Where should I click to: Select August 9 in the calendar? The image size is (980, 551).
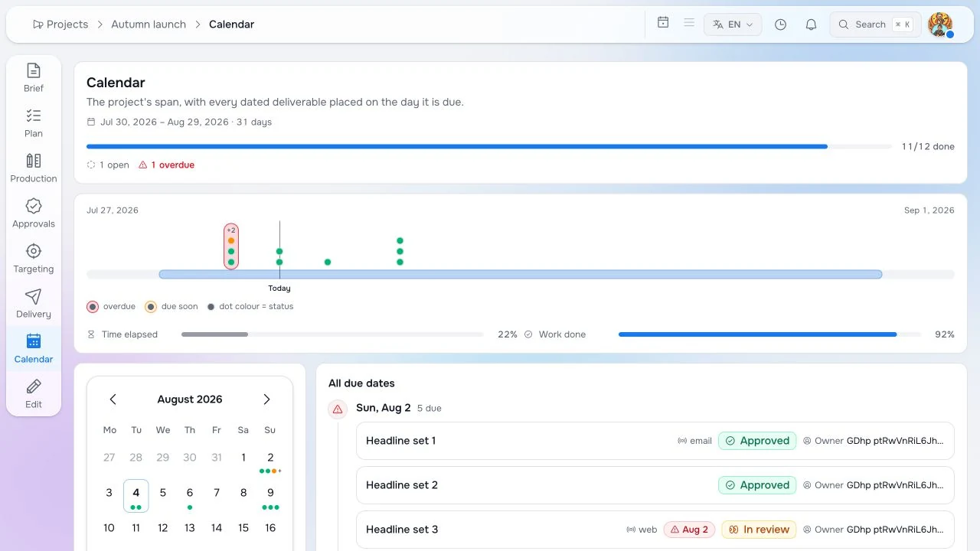pos(270,496)
